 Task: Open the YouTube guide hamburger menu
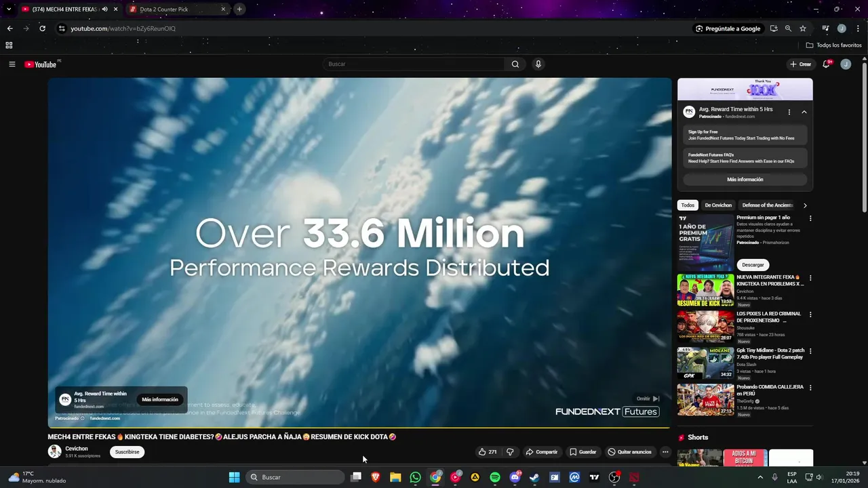[x=12, y=64]
